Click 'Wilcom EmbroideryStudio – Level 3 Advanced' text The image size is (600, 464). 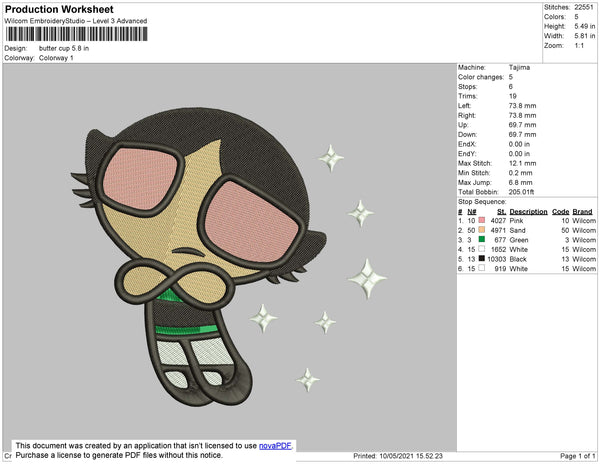[x=76, y=21]
